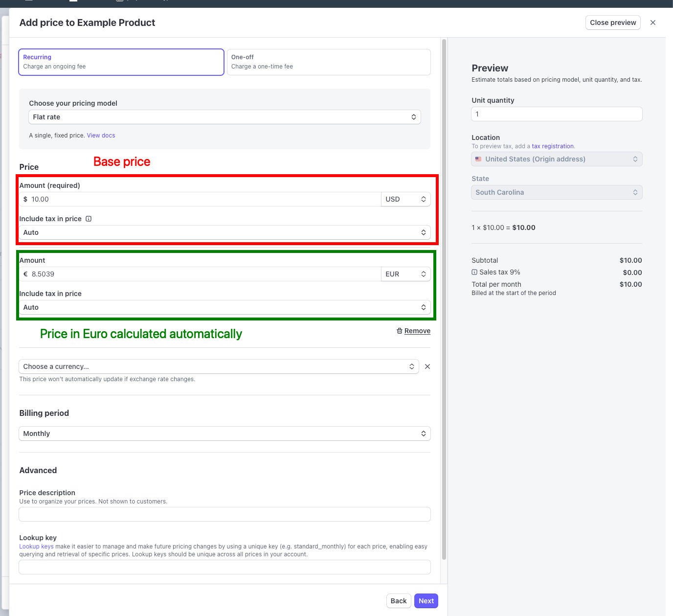Close the Add price dialog
Image resolution: width=673 pixels, height=616 pixels.
click(x=653, y=23)
